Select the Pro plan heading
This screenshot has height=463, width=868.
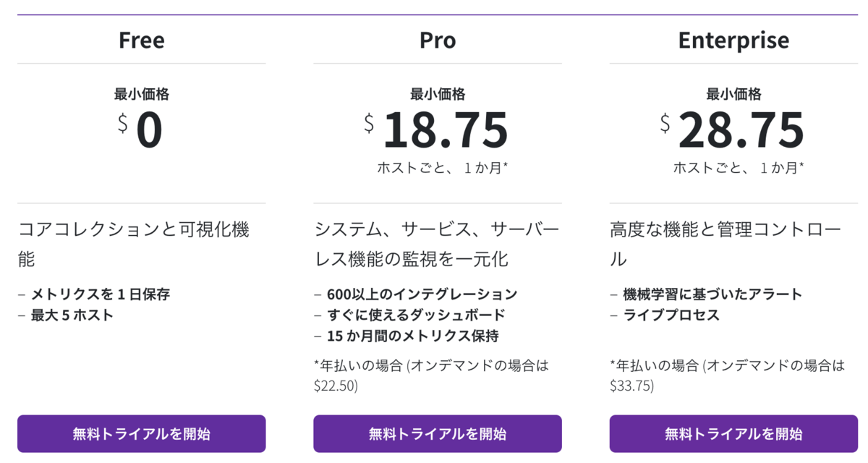(x=438, y=40)
